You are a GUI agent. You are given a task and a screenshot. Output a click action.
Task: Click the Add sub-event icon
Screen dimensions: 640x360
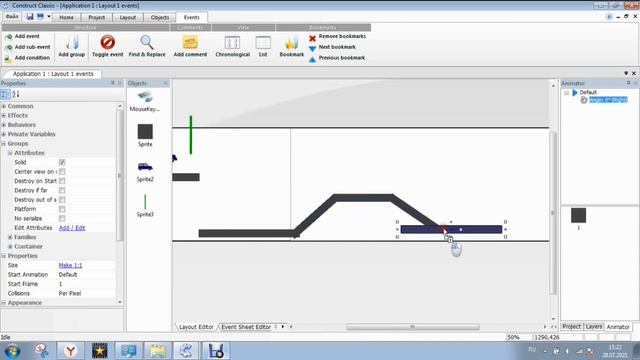tap(8, 47)
